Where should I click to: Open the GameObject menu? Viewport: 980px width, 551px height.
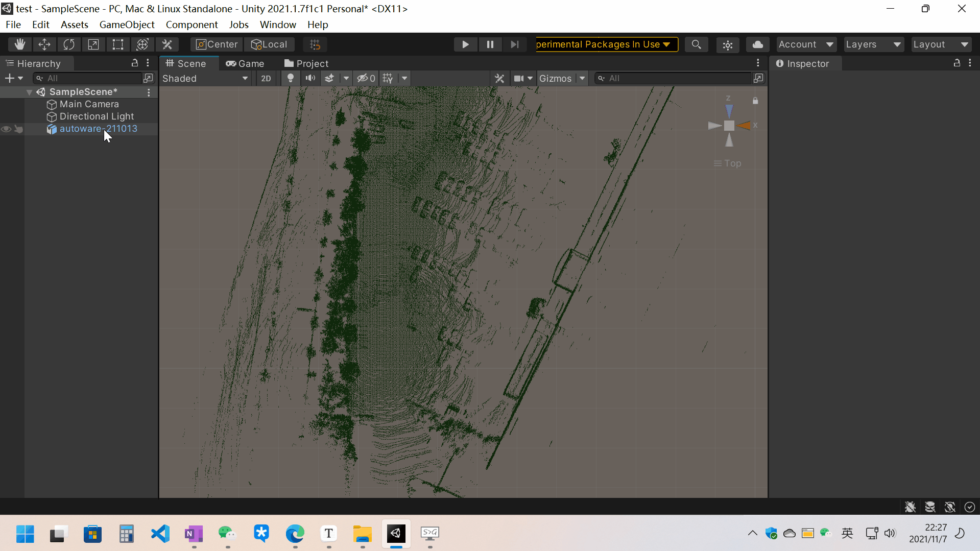point(127,25)
